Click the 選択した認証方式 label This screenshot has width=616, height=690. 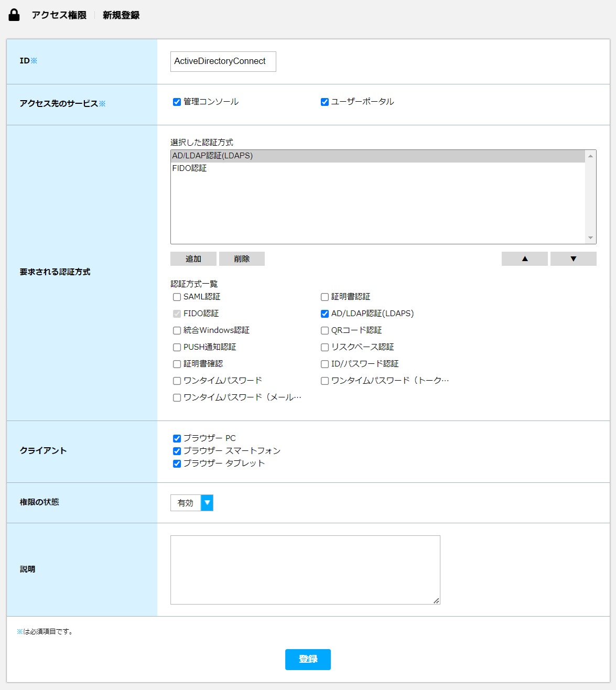[202, 143]
